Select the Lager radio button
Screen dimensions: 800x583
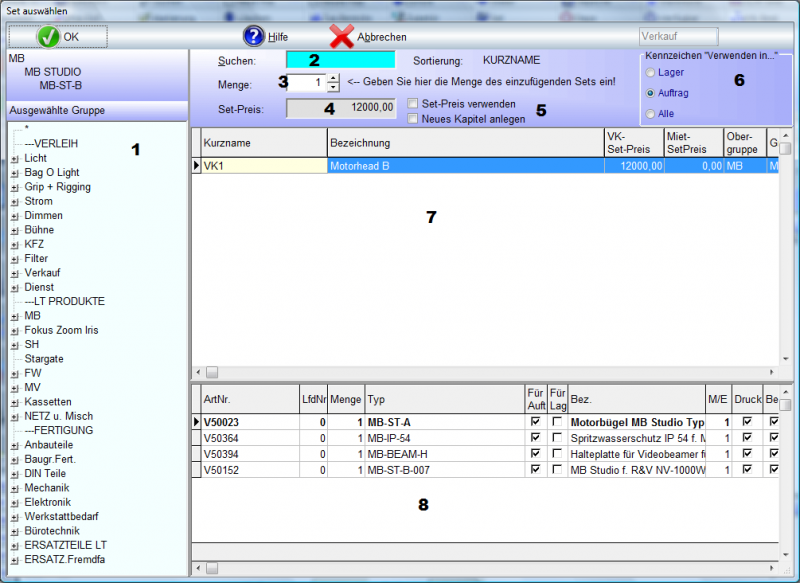[650, 72]
